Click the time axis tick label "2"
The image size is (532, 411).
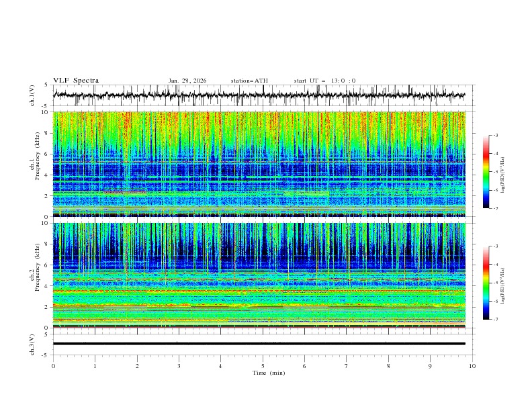coord(137,366)
